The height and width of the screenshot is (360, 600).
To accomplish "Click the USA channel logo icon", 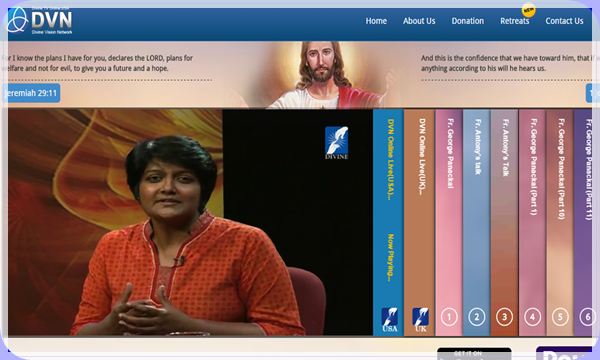I will [x=390, y=320].
